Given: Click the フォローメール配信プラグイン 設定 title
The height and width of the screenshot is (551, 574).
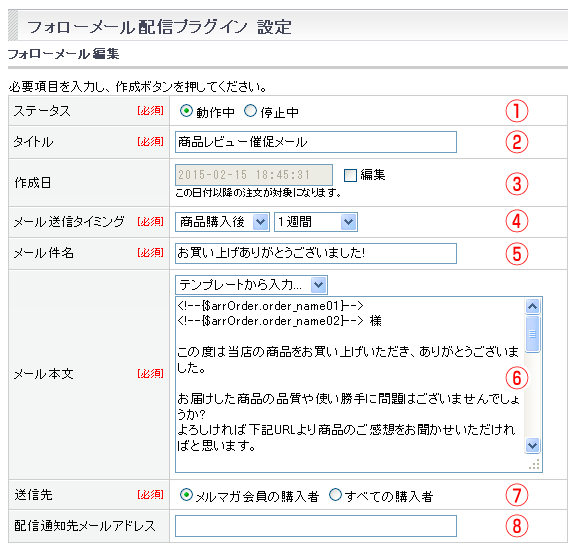Looking at the screenshot, I should click(x=160, y=27).
